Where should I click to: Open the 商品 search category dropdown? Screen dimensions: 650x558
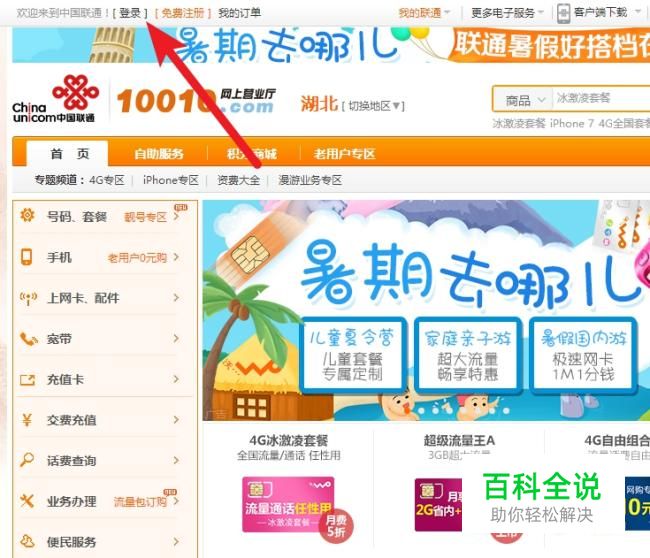tap(524, 100)
